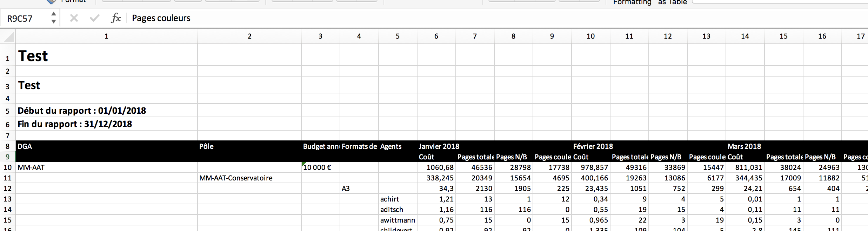868x231 pixels.
Task: Click the value 17738
Action: coord(552,167)
